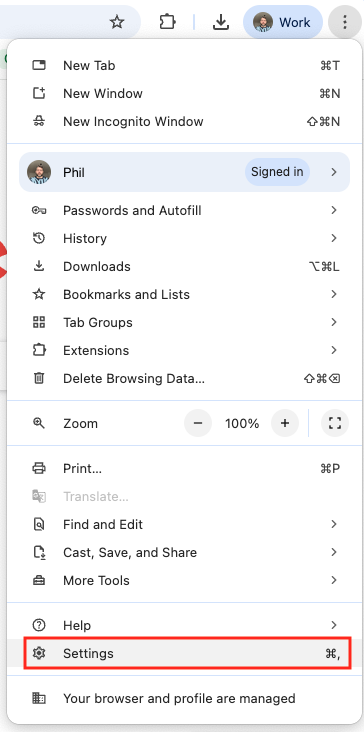
Task: Click the incognito spy icon
Action: (39, 121)
